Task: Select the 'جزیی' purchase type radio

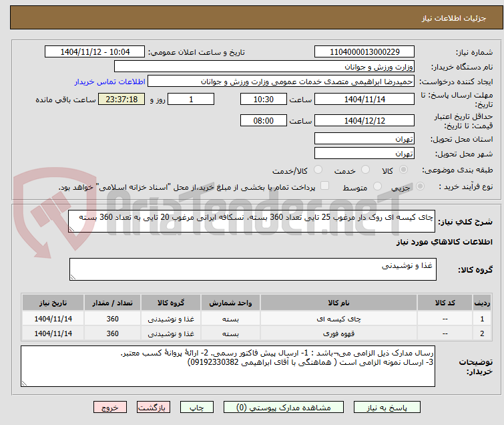Action: pos(420,186)
